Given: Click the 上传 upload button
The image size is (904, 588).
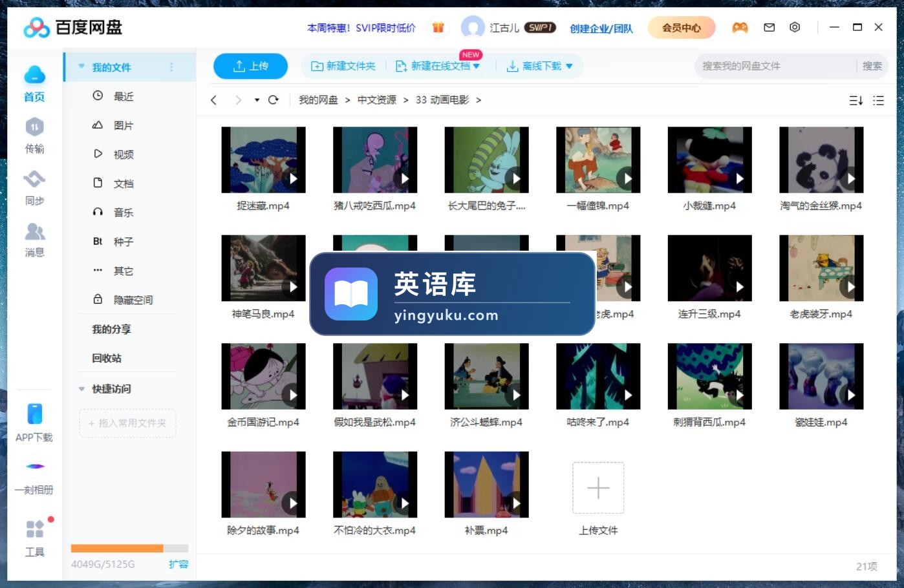Looking at the screenshot, I should point(250,66).
